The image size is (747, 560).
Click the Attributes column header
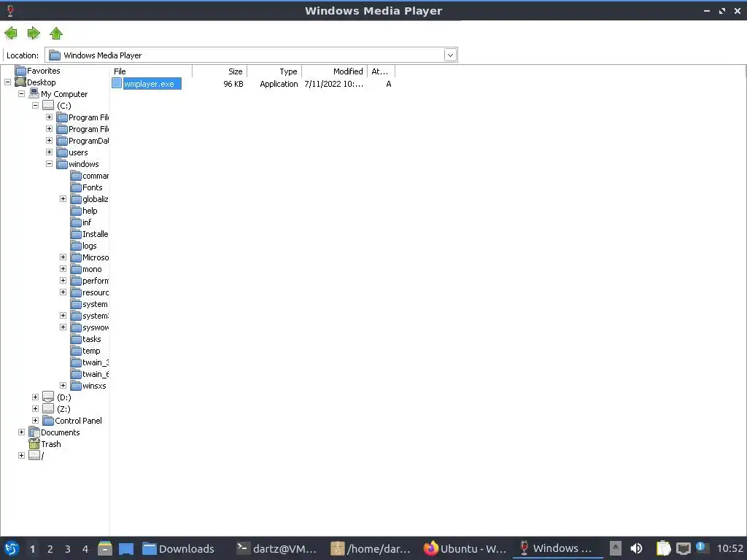click(381, 71)
